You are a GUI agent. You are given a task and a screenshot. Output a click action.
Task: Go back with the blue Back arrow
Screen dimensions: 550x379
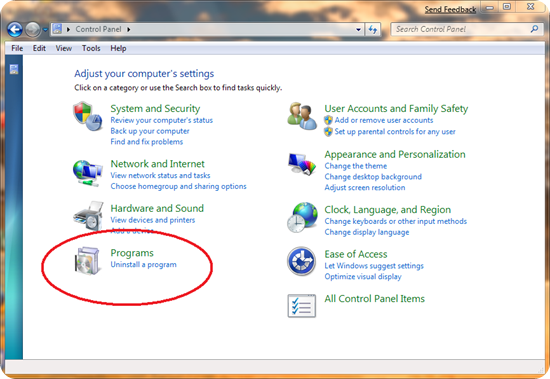pyautogui.click(x=15, y=29)
